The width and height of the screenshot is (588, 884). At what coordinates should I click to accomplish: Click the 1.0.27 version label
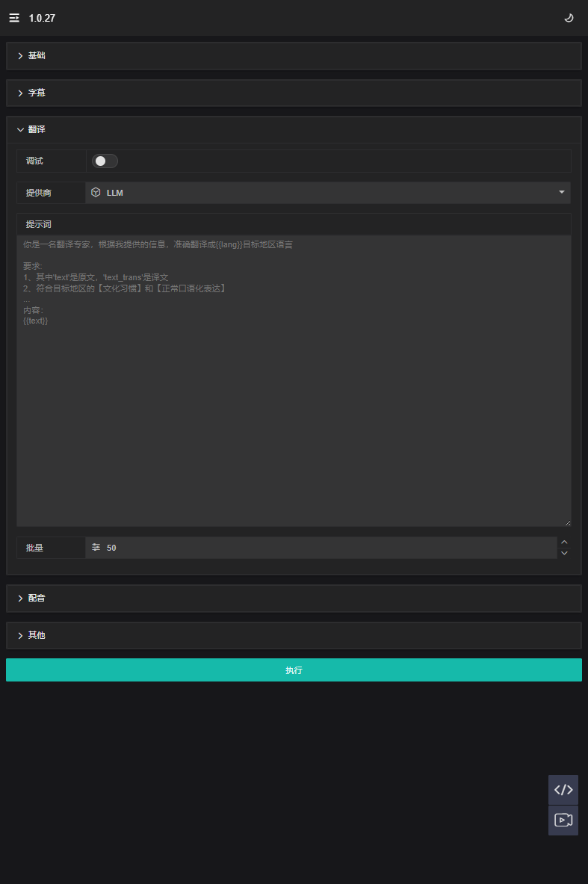(x=42, y=18)
